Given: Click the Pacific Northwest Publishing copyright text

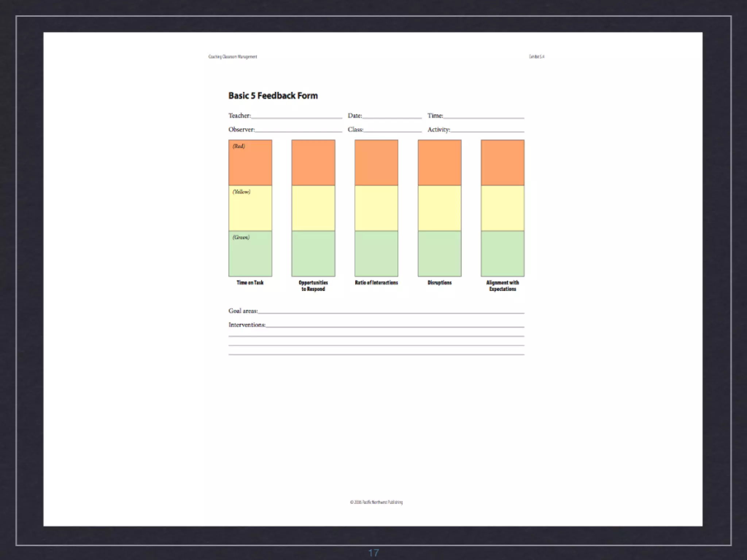Looking at the screenshot, I should (x=376, y=502).
